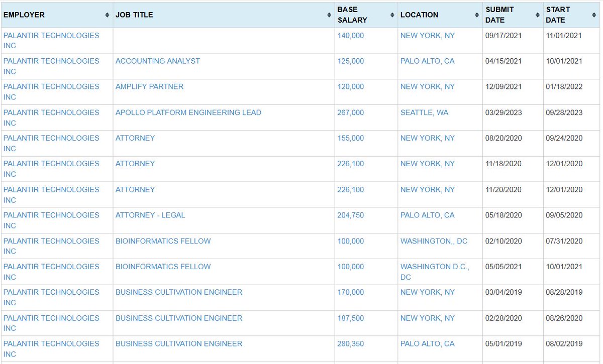This screenshot has height=364, width=603.
Task: Sort table by Employer column arrows
Action: [x=107, y=15]
